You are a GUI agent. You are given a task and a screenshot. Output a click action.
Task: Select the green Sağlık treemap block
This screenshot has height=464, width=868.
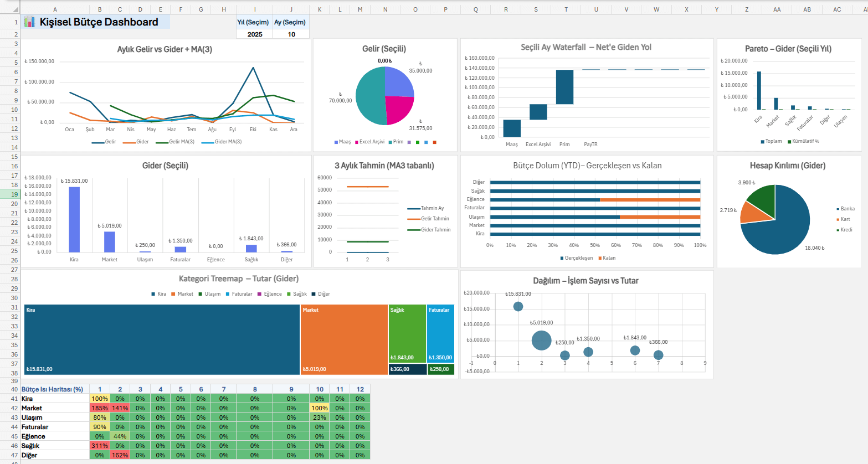pyautogui.click(x=407, y=333)
